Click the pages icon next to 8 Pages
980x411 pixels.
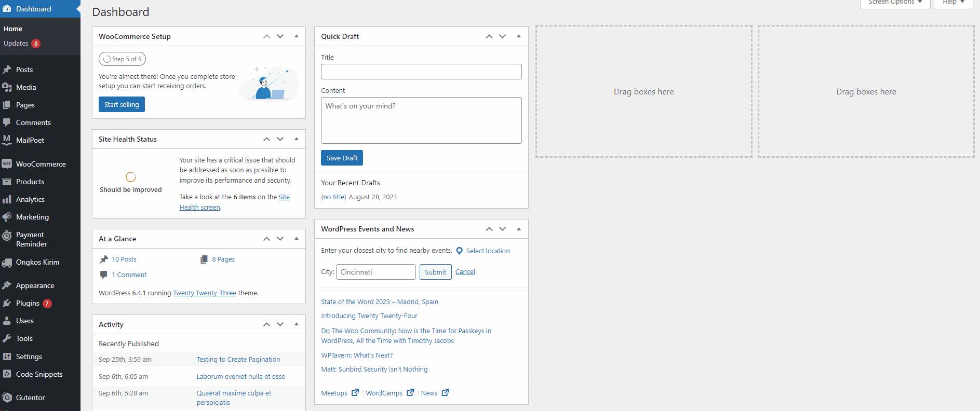pos(204,259)
